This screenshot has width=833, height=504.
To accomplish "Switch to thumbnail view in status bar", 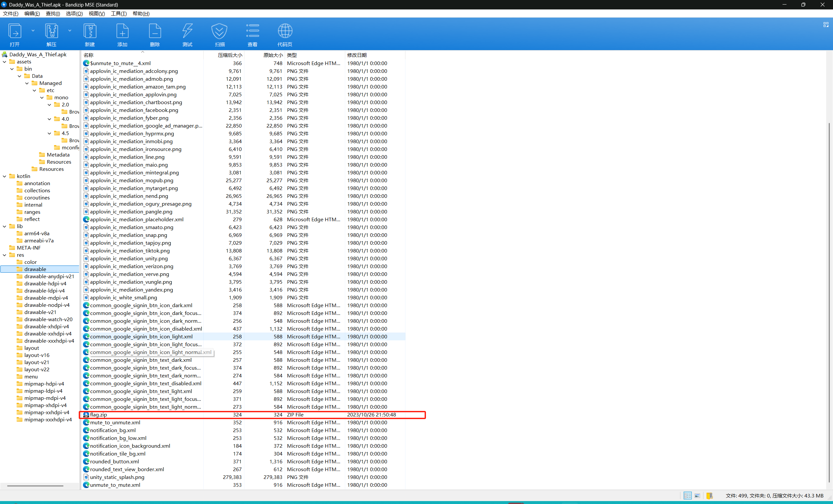I will tap(697, 496).
